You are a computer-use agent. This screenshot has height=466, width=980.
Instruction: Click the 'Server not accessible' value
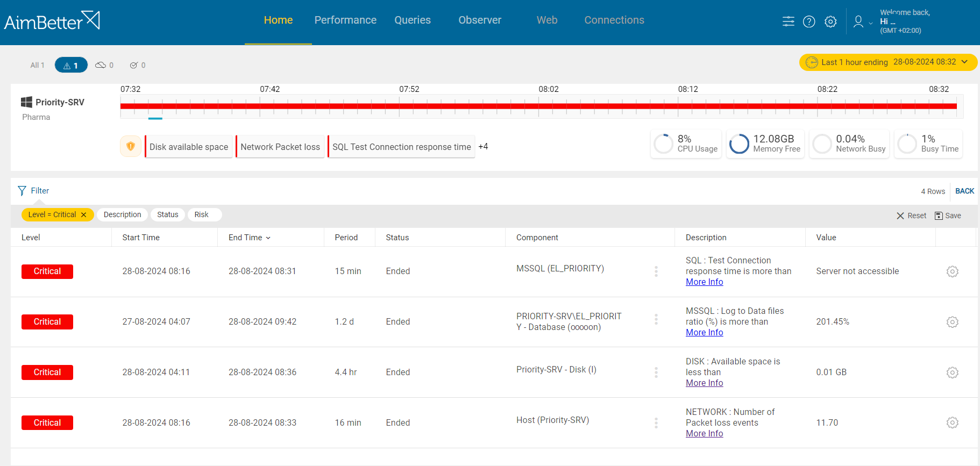point(857,271)
